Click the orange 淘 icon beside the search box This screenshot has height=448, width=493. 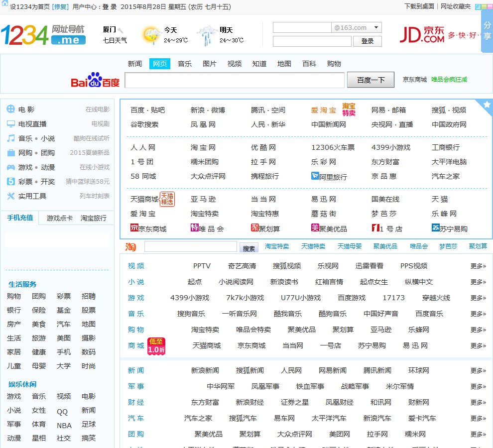[x=130, y=247]
